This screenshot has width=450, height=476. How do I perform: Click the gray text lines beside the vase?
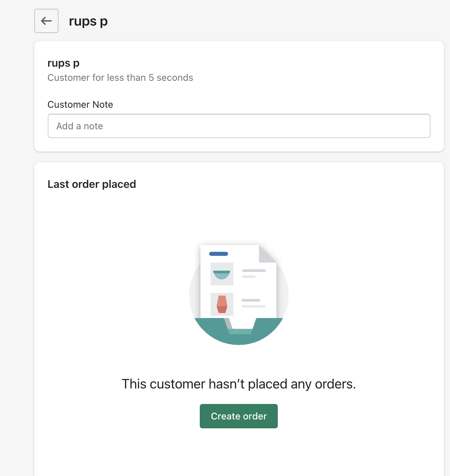pos(253,303)
